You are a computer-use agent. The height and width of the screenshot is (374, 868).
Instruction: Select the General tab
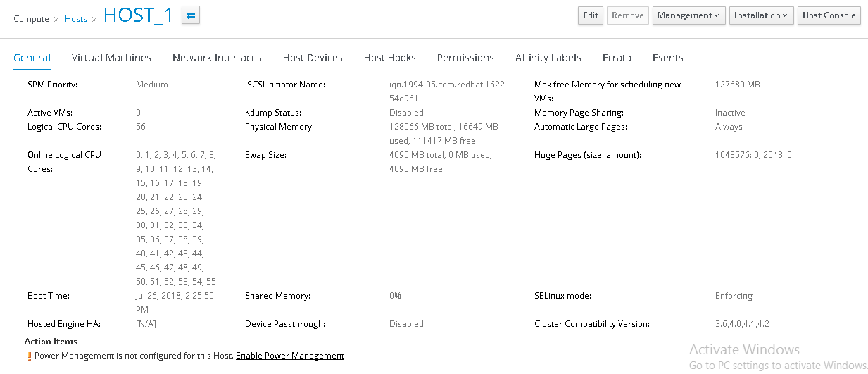[32, 58]
